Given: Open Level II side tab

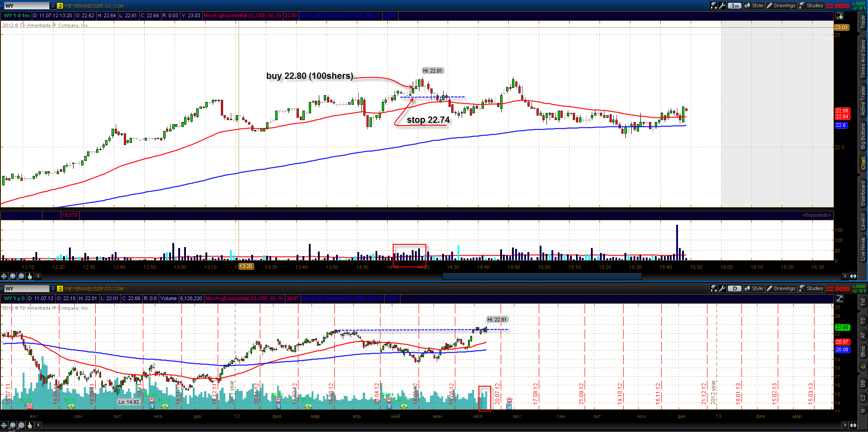Looking at the screenshot, I should pos(863,222).
